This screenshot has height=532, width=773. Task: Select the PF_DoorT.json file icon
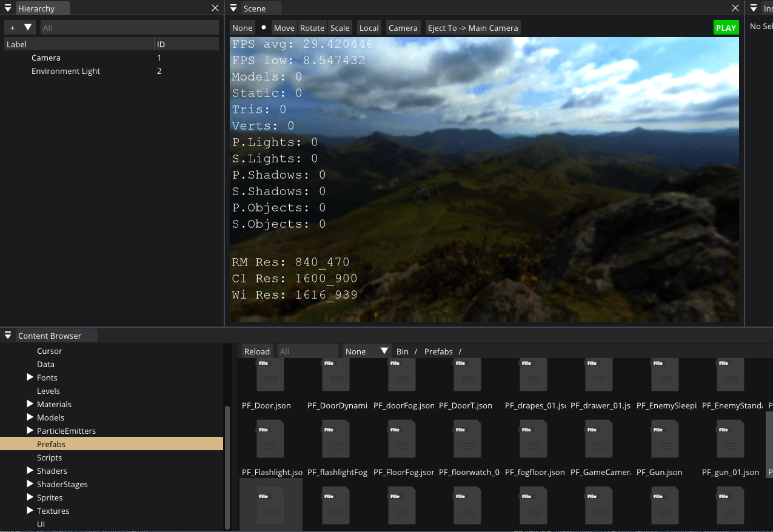tap(467, 374)
